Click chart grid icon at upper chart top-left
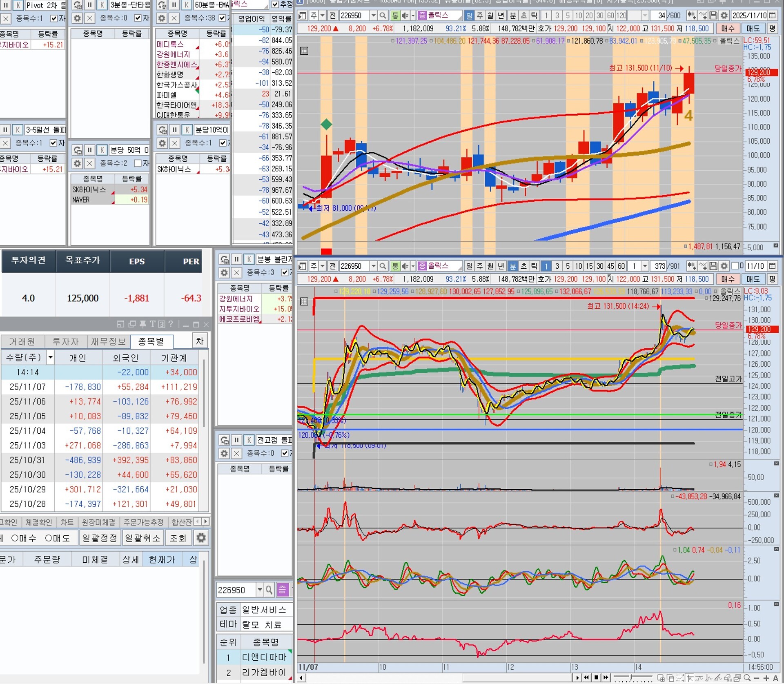784x684 pixels. (304, 51)
